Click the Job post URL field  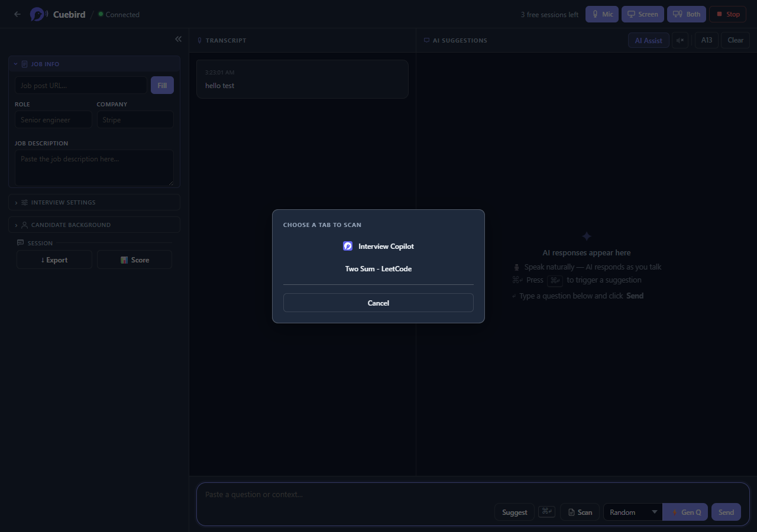click(x=81, y=85)
